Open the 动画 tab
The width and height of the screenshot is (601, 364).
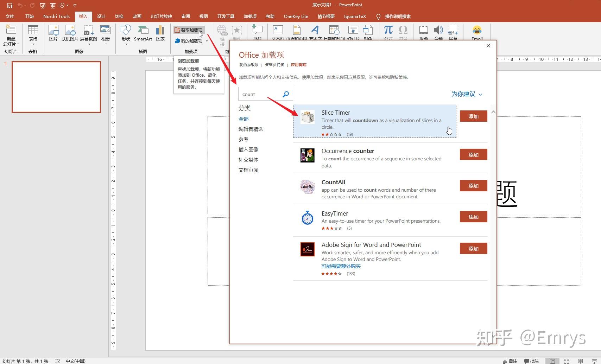(x=137, y=17)
